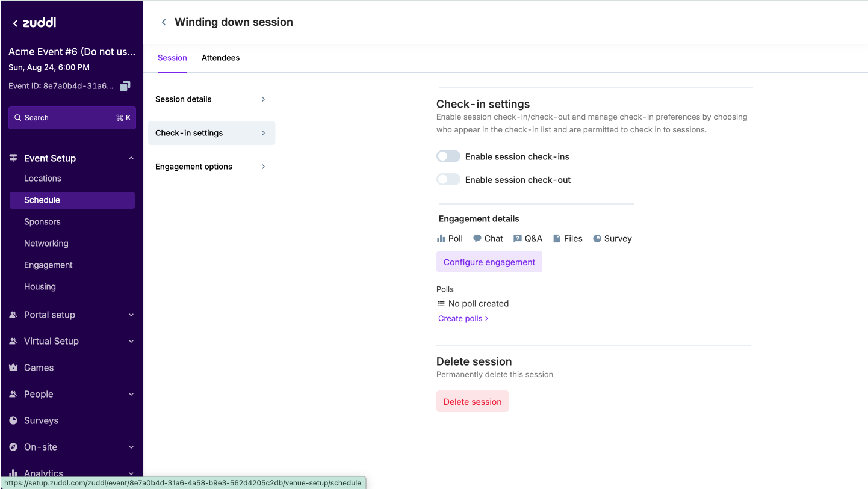
Task: Click the Games crown icon in sidebar
Action: click(x=13, y=368)
